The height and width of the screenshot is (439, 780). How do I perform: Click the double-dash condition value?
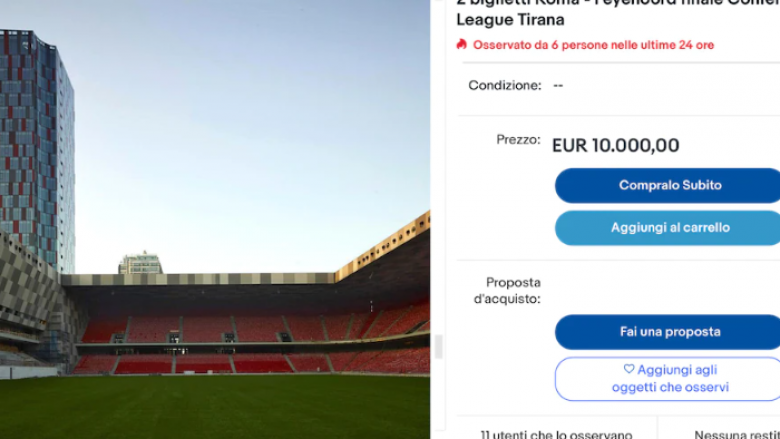[558, 86]
